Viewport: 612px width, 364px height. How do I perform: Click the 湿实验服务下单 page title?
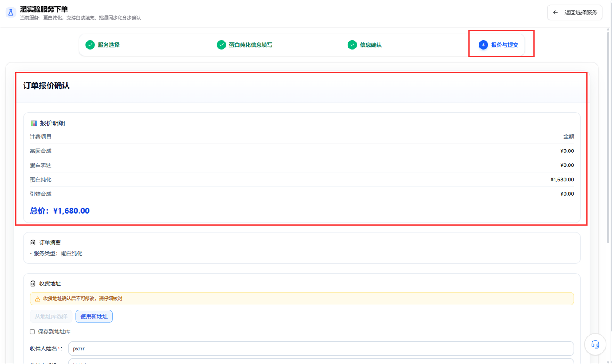pyautogui.click(x=44, y=9)
